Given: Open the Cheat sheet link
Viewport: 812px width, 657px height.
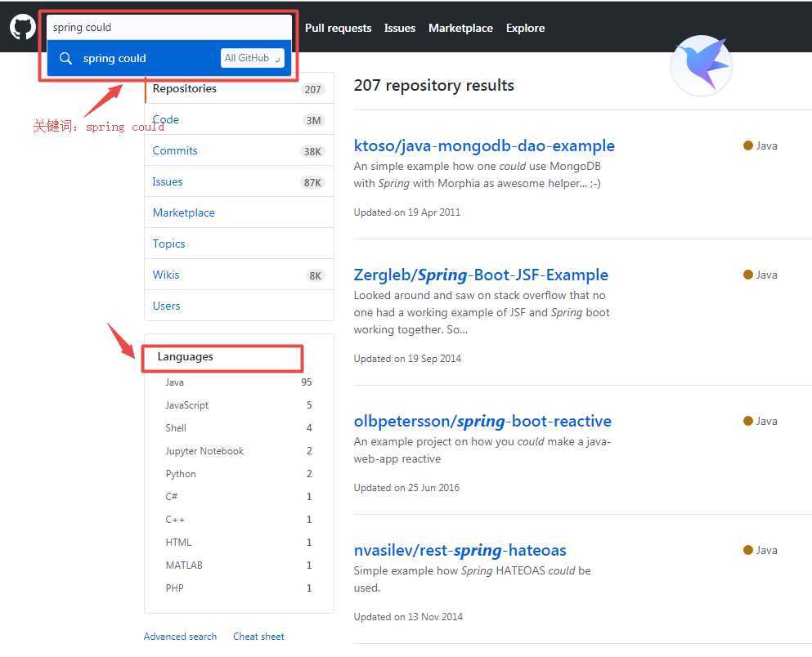Looking at the screenshot, I should pos(258,637).
